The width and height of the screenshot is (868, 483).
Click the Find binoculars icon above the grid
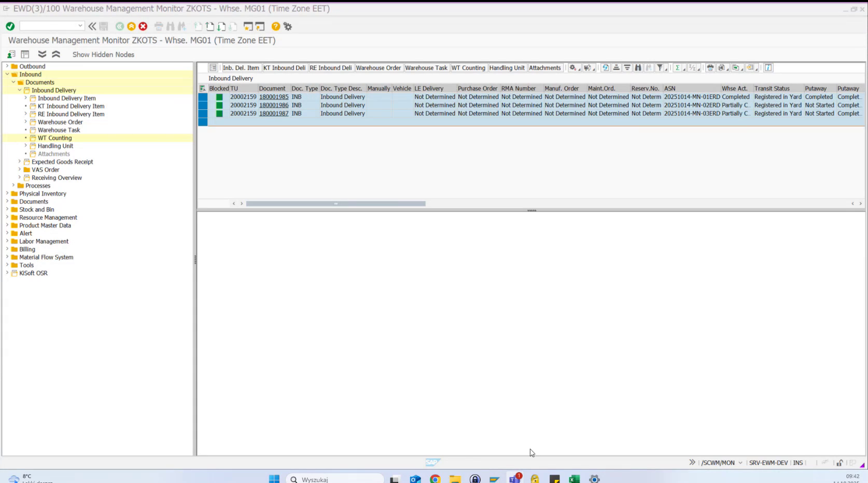pos(638,68)
